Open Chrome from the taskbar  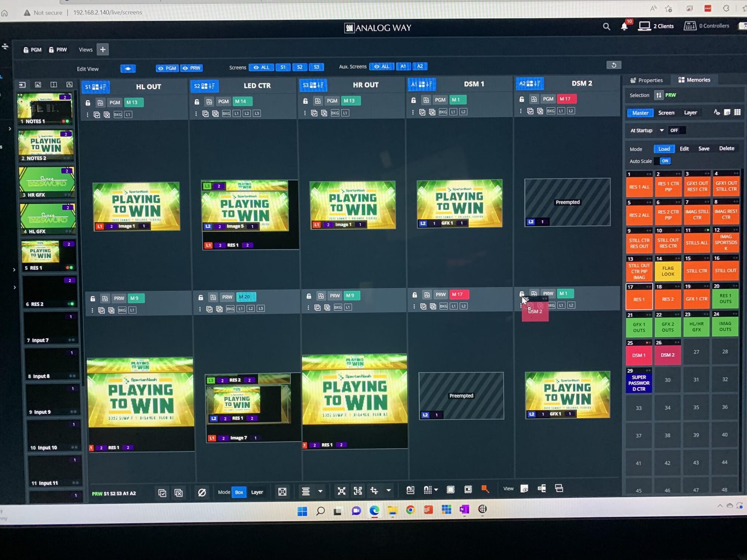(410, 510)
